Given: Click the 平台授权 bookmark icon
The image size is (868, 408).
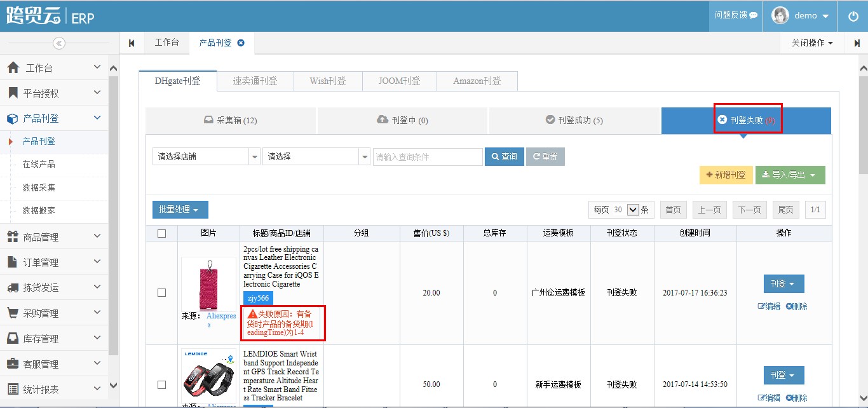Looking at the screenshot, I should click(13, 93).
